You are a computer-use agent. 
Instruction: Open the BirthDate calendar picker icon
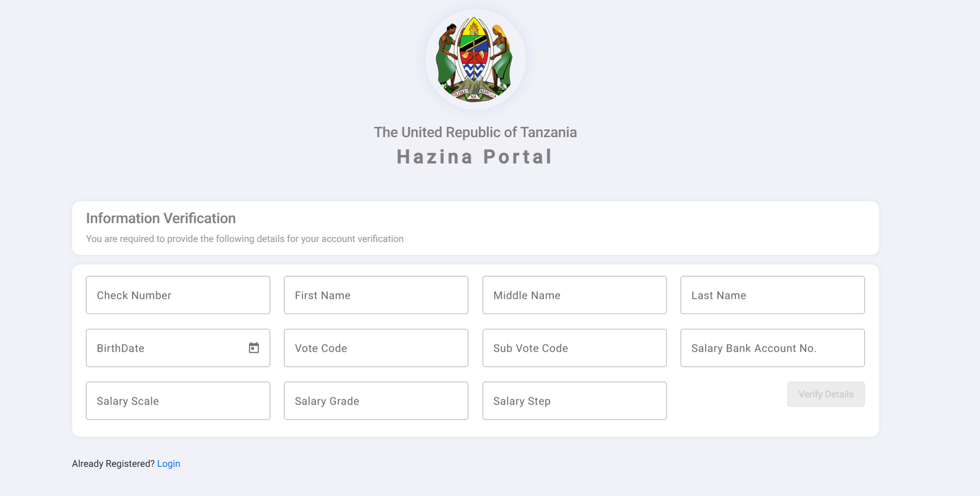coord(254,348)
